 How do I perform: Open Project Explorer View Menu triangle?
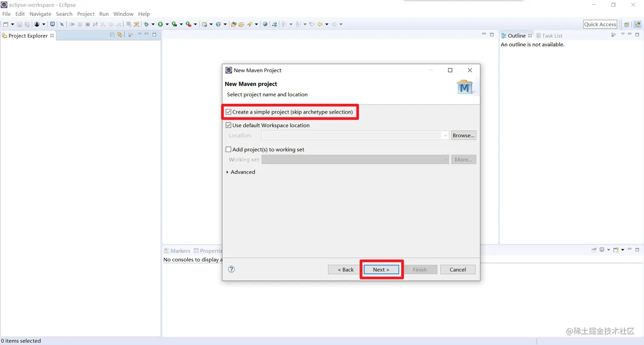[140, 34]
